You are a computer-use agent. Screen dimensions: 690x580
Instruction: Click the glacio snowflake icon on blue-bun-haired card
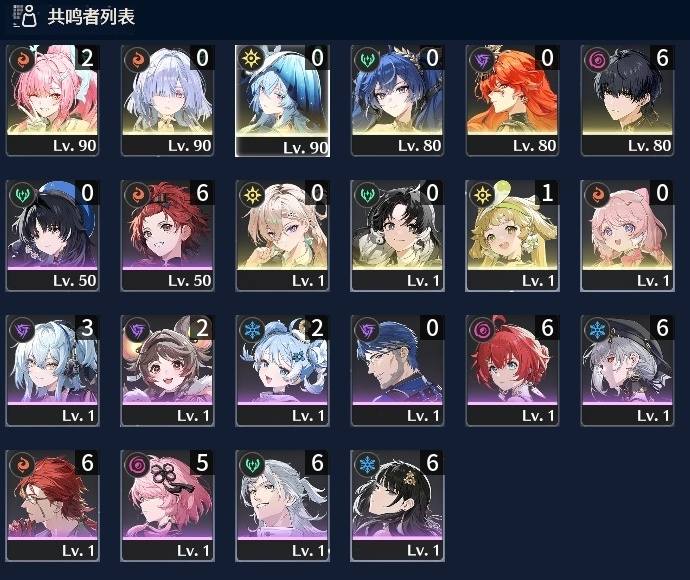coord(252,329)
